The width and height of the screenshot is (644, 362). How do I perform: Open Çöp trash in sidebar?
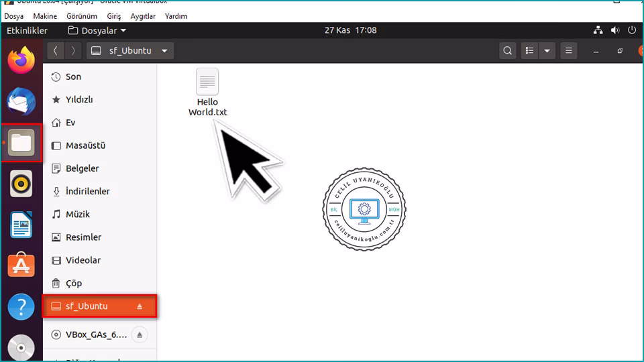[x=100, y=284]
